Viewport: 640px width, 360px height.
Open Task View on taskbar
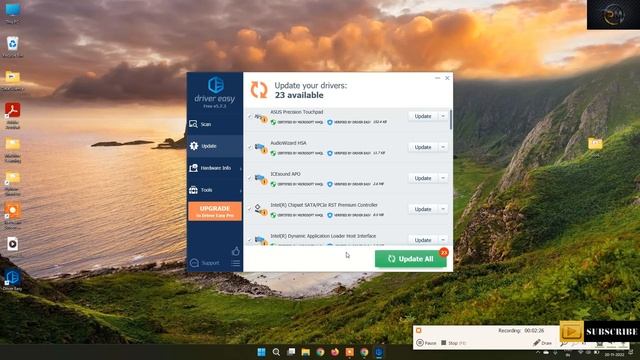[x=291, y=352]
